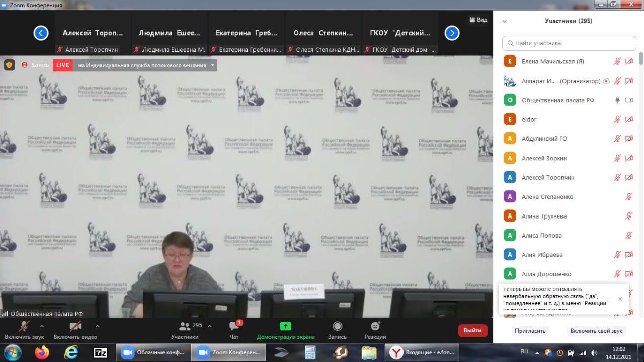
Task: Turn on camera with Включить видео
Action: 75,330
